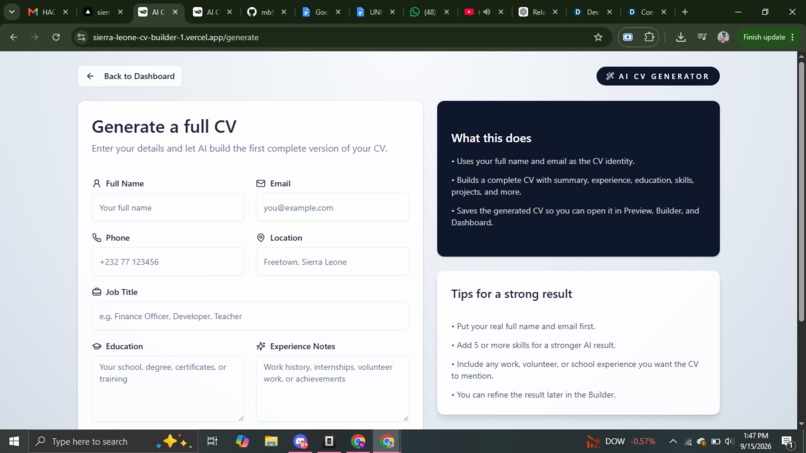Viewport: 806px width, 453px height.
Task: Open the browser profile avatar
Action: point(723,37)
